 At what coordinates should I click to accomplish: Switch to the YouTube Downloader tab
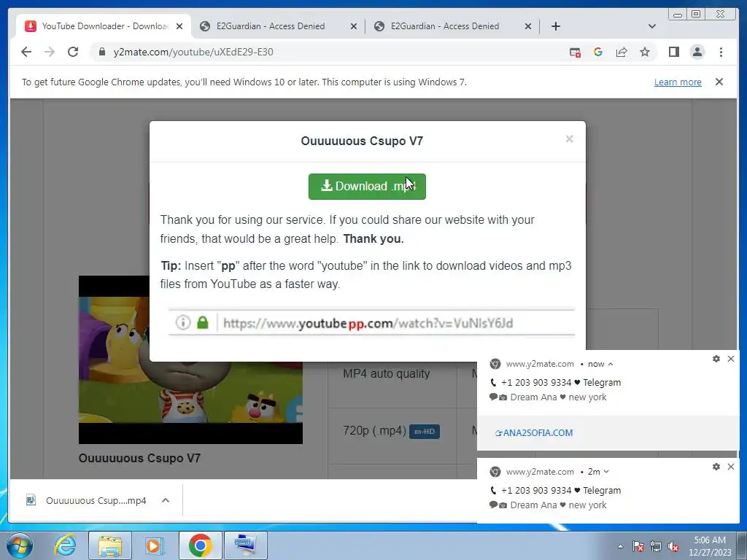pyautogui.click(x=104, y=26)
